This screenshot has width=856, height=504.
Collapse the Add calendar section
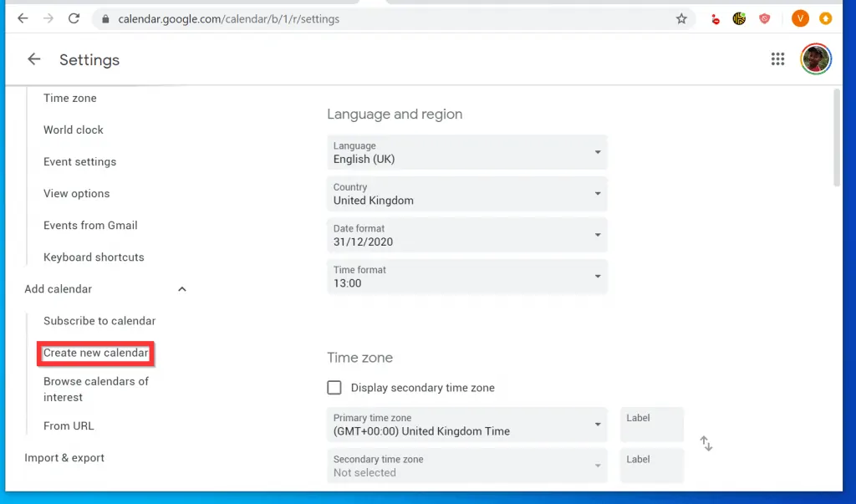[x=181, y=288]
